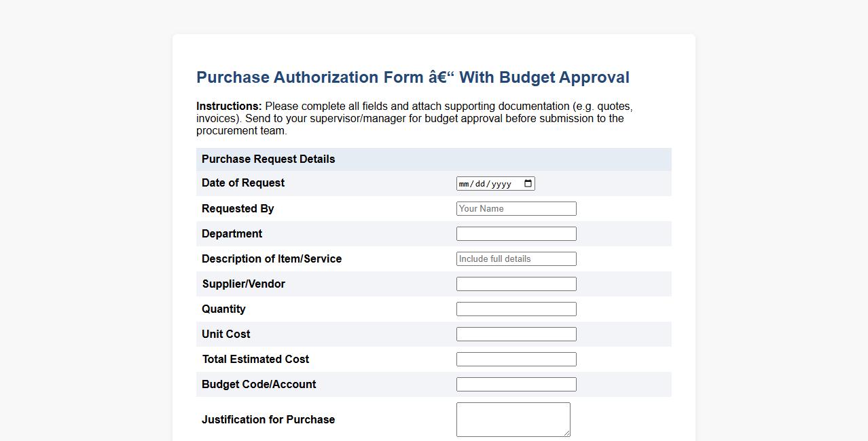Click the Quantity row label
868x441 pixels.
click(x=223, y=309)
